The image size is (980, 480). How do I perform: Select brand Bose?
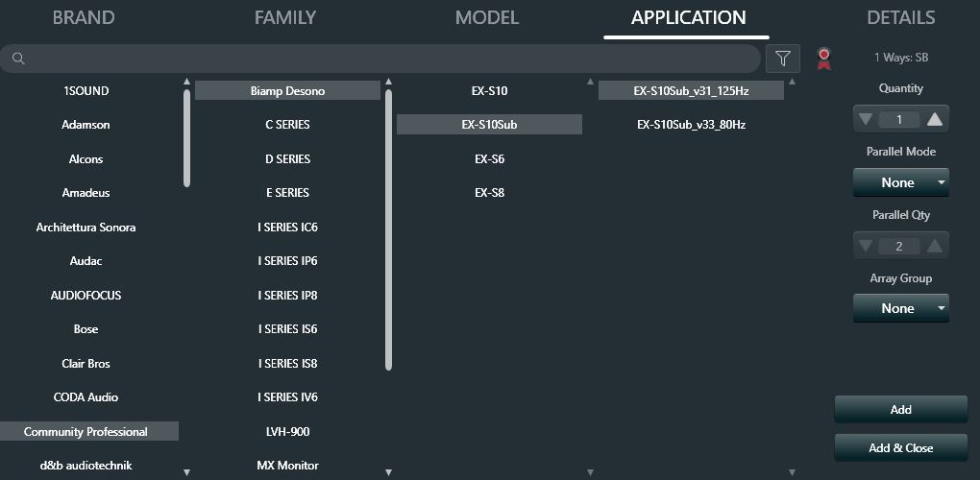86,329
